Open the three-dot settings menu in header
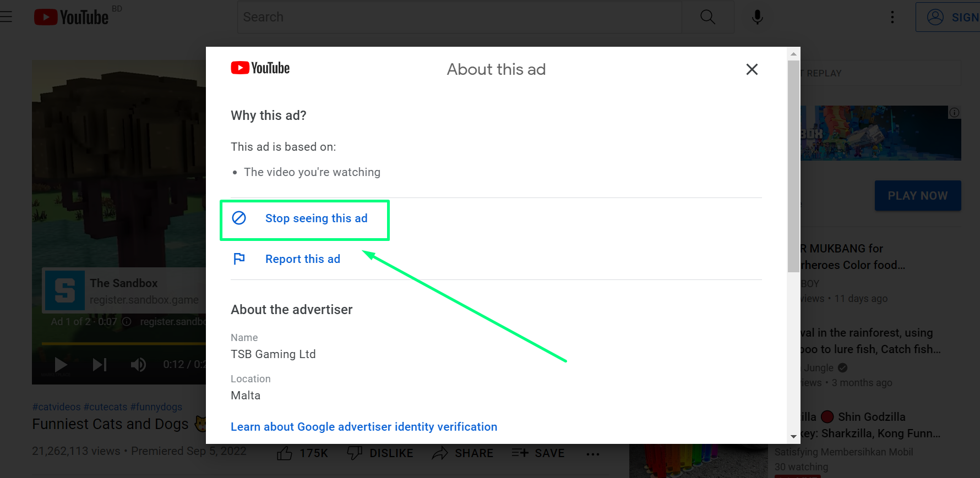 tap(892, 17)
